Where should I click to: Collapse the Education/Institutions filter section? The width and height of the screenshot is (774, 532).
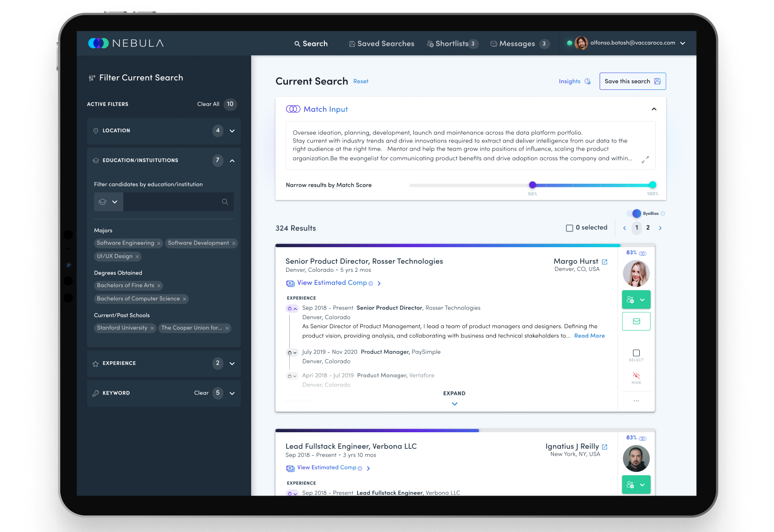(232, 160)
